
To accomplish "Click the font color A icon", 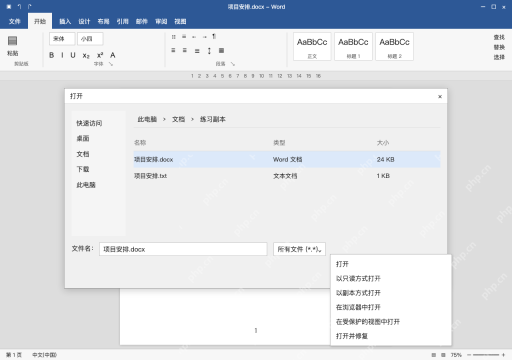I will pyautogui.click(x=113, y=55).
